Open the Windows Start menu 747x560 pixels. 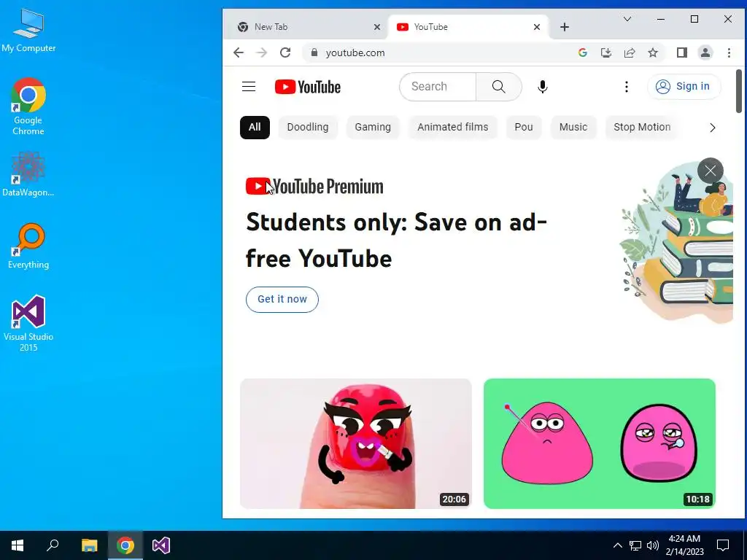[18, 545]
